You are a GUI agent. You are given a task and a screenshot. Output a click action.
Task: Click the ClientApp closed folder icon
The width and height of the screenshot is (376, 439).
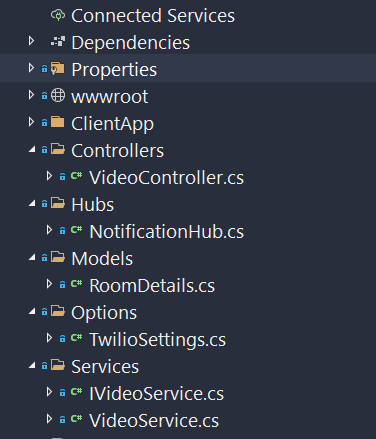tap(58, 122)
